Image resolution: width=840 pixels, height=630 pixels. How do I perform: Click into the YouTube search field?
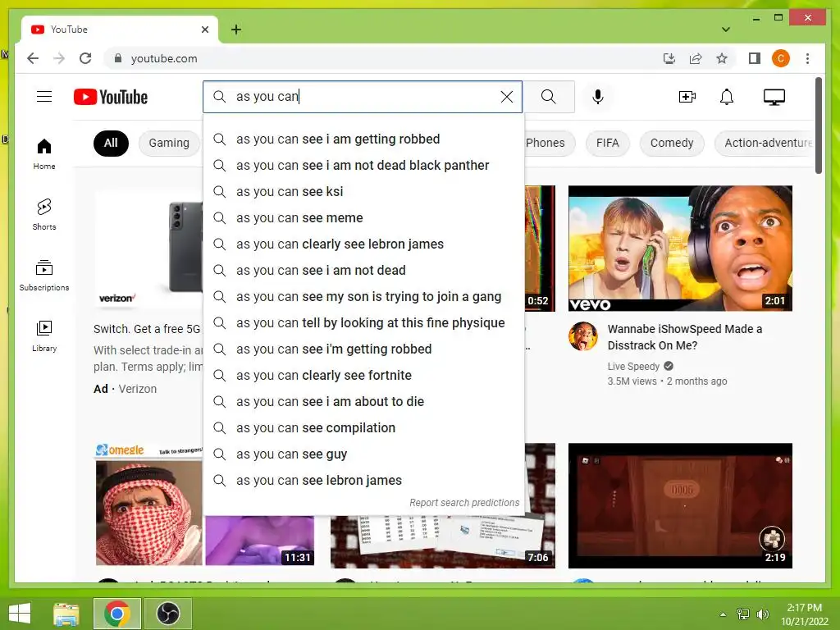[x=362, y=97]
